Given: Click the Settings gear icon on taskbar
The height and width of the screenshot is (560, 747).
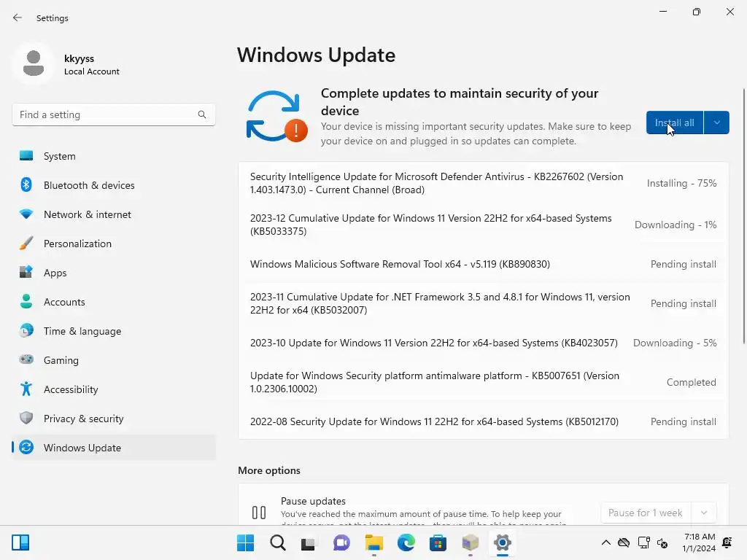Looking at the screenshot, I should [x=502, y=542].
